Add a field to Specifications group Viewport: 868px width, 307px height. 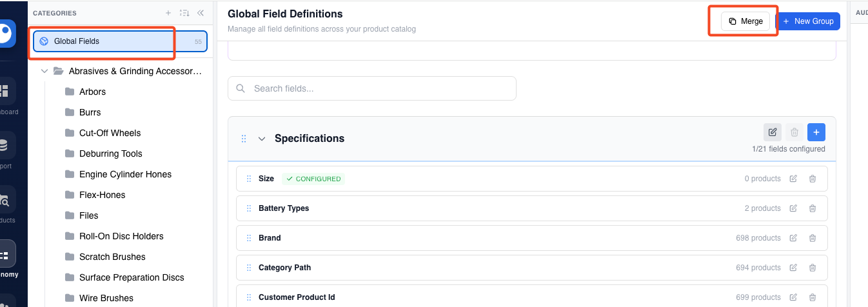[816, 132]
